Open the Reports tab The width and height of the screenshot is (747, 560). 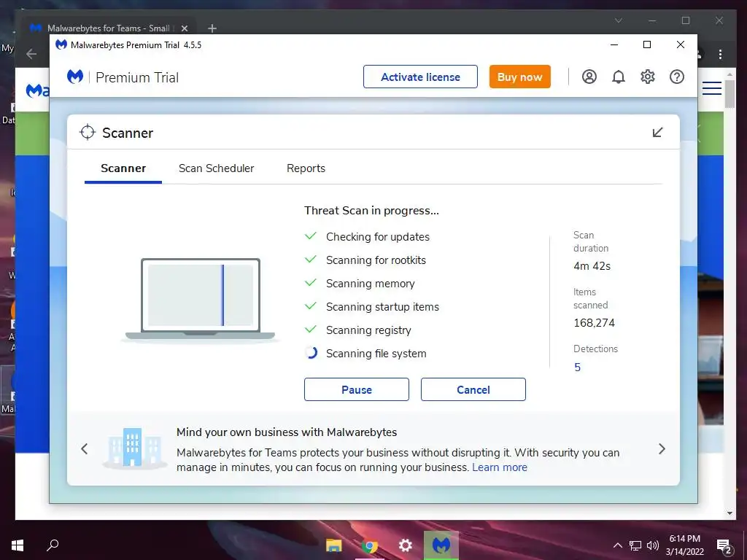306,168
